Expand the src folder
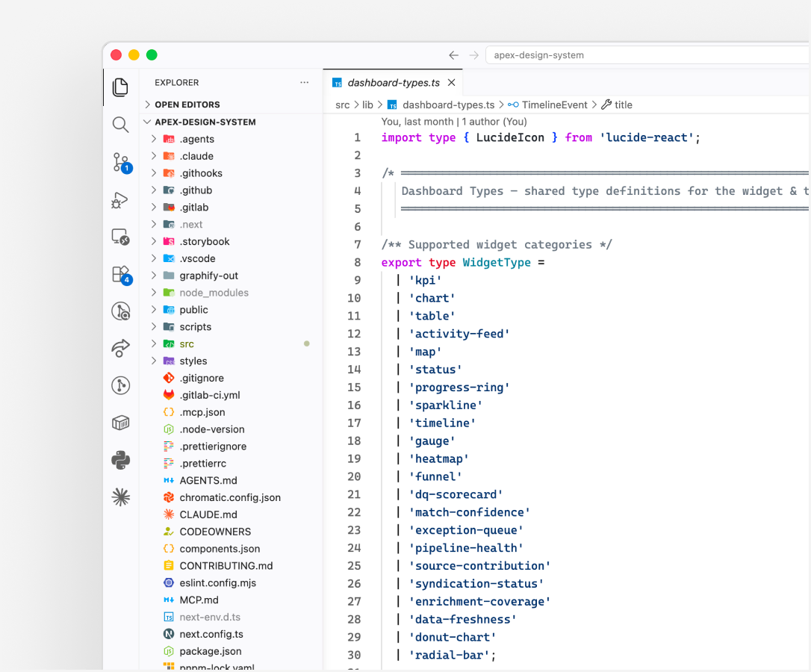811x672 pixels. (231, 344)
